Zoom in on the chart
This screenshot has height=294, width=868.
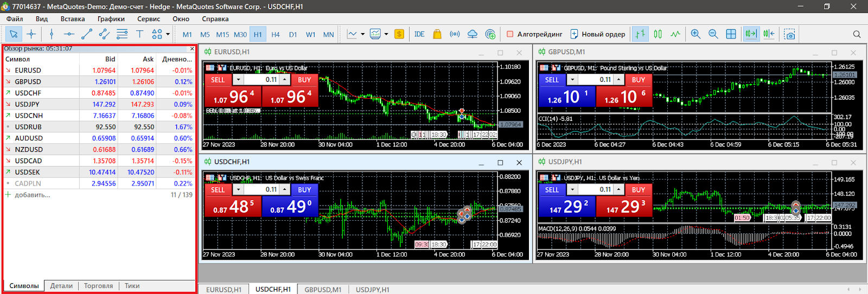(695, 34)
